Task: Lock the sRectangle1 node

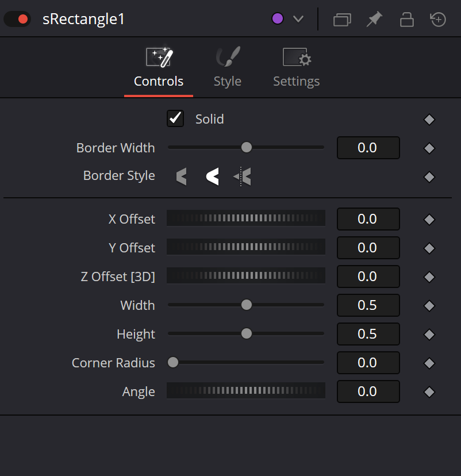Action: [x=406, y=20]
